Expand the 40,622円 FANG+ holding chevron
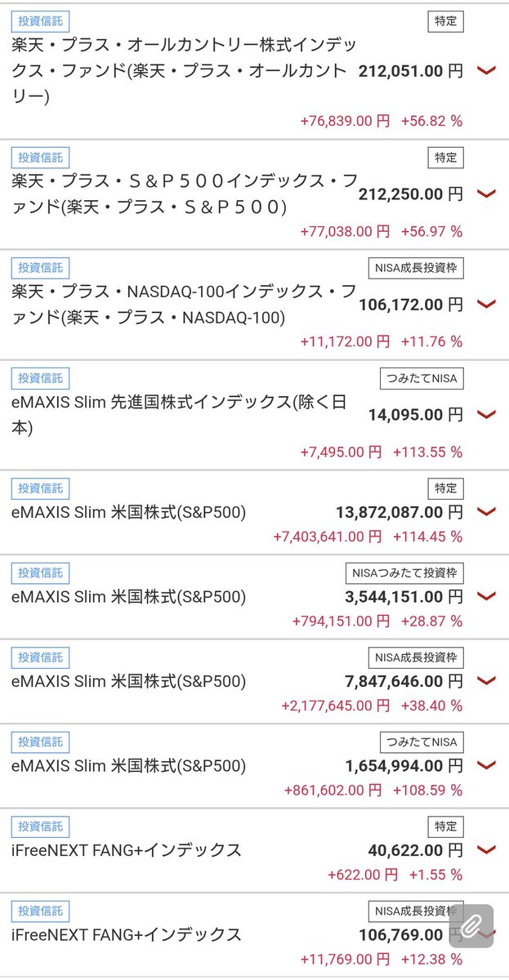Viewport: 509px width, 980px height. (486, 850)
